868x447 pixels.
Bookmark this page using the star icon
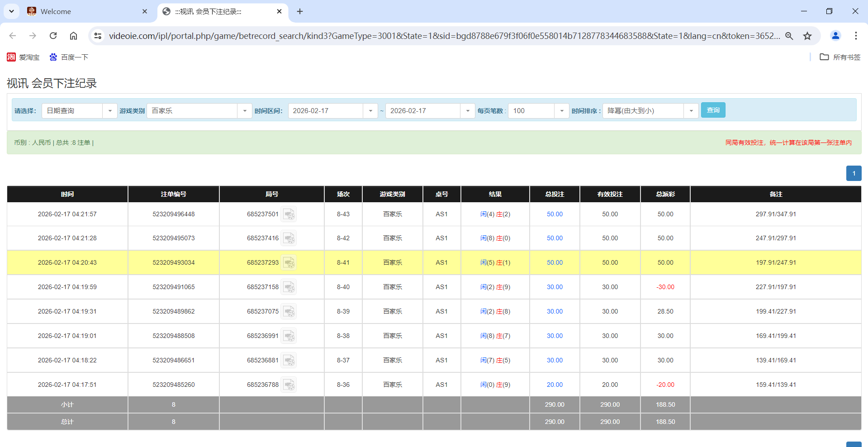pos(807,36)
